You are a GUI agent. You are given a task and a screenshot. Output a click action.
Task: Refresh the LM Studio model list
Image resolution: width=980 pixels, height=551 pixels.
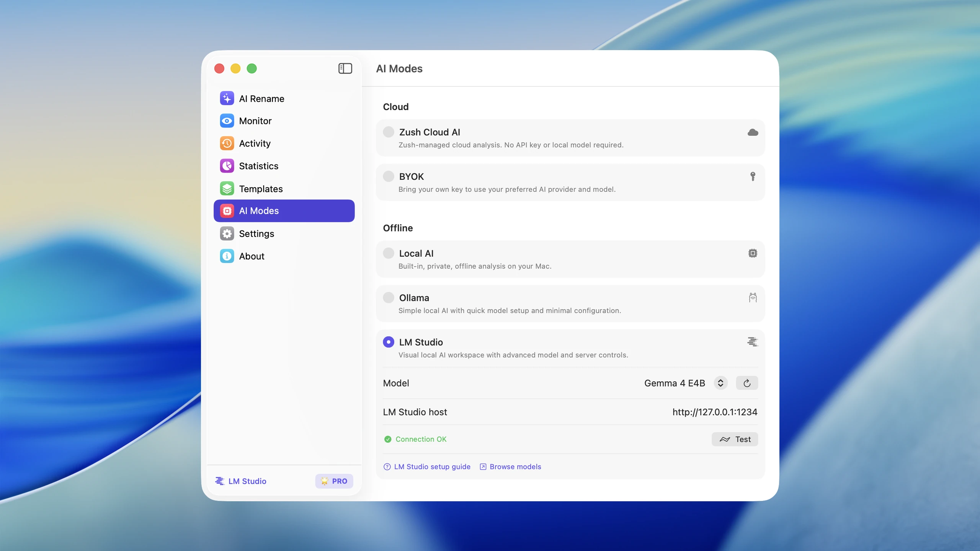(747, 383)
